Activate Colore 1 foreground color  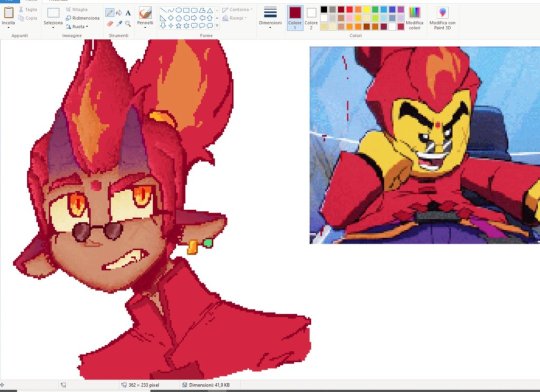click(295, 18)
